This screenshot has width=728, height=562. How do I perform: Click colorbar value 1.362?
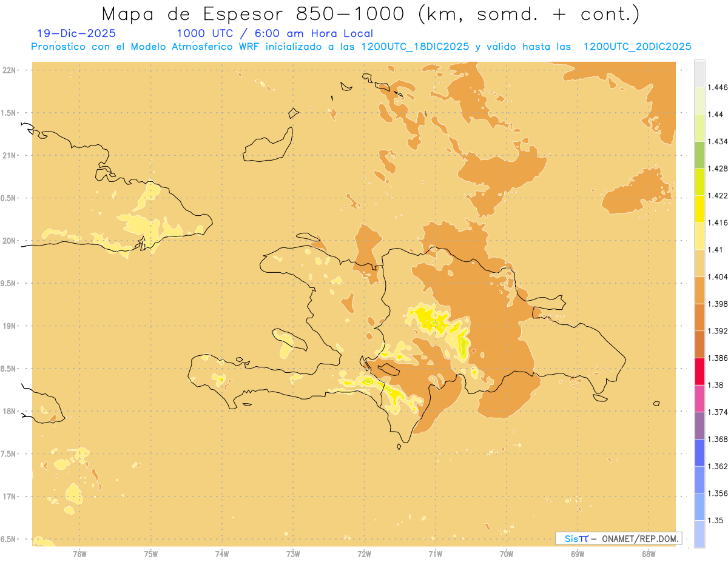click(718, 466)
